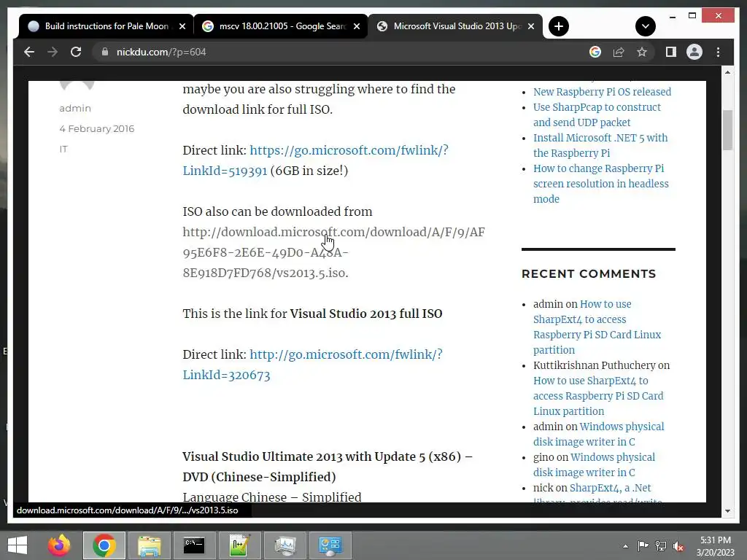747x560 pixels.
Task: Open admin's comment on SharpExt4 Raspberry Pi post
Action: pos(597,327)
